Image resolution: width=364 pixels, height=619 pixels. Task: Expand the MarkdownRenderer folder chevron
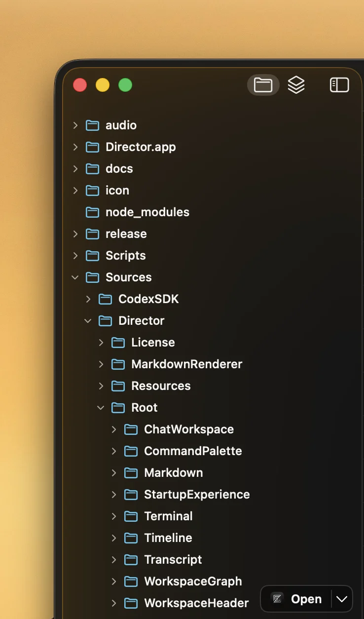pyautogui.click(x=101, y=364)
